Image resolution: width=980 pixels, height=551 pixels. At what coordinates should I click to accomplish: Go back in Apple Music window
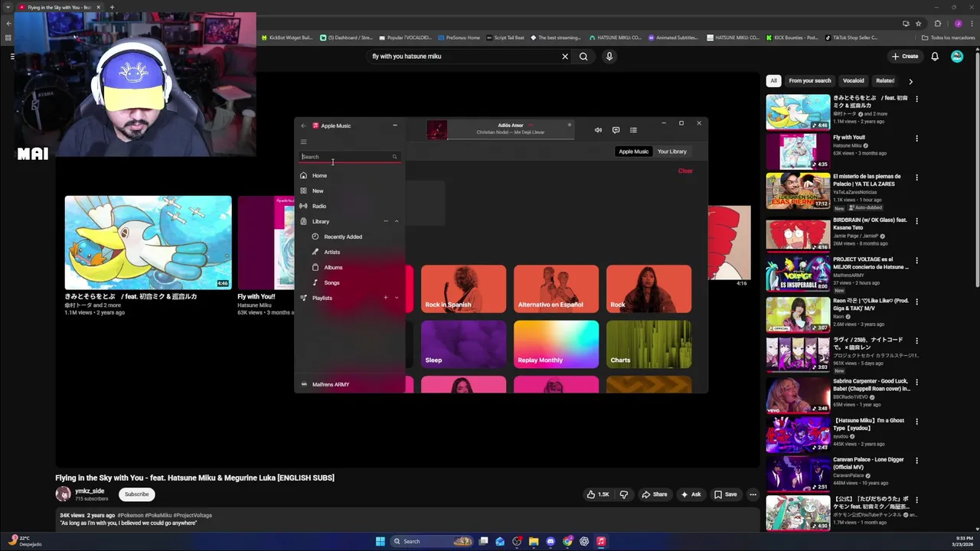pos(303,126)
